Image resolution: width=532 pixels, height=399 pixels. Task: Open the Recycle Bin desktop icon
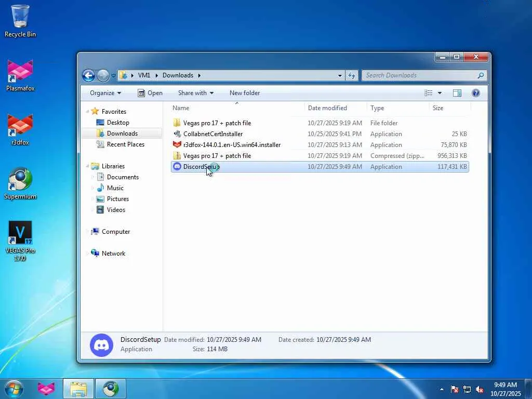point(20,20)
